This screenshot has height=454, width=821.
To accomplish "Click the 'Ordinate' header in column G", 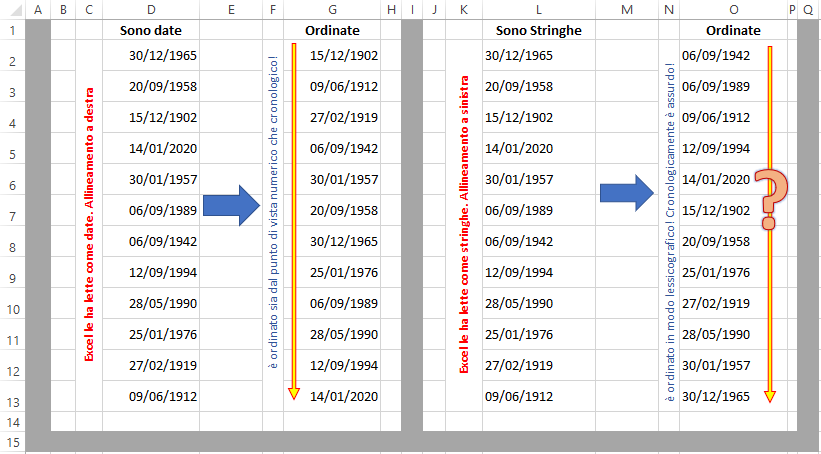I will (332, 30).
